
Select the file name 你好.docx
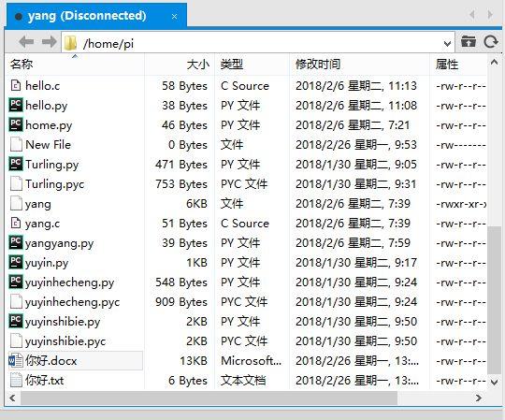50,361
